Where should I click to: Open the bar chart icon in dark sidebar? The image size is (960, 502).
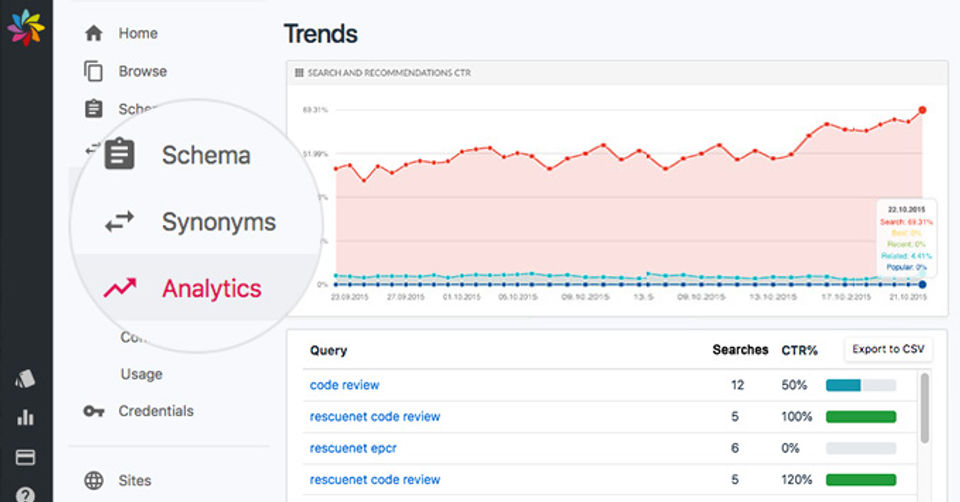pos(26,418)
